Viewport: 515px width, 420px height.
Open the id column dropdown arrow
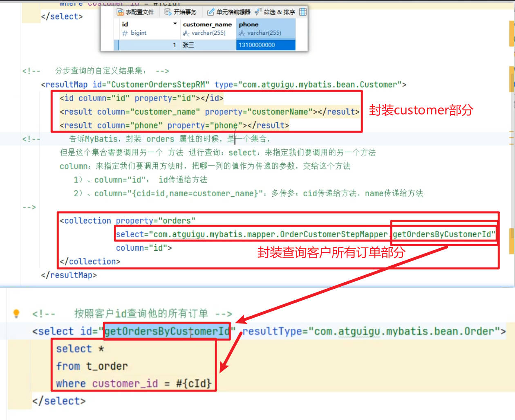[175, 24]
